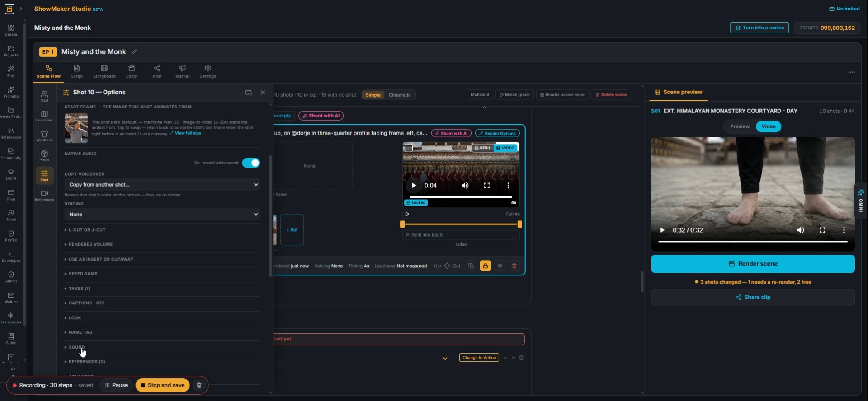Open the Wardrobe panel icon
This screenshot has height=401, width=868.
[44, 136]
